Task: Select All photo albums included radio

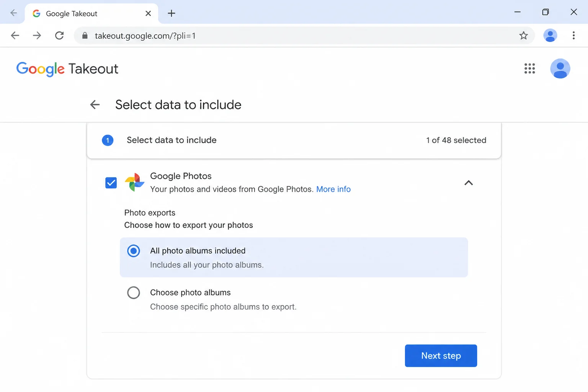Action: 134,251
